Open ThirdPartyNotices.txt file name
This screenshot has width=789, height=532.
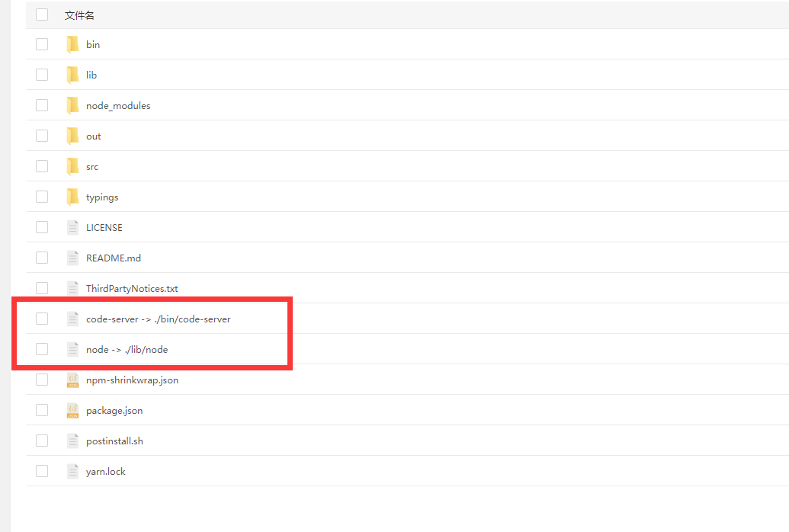click(x=132, y=289)
